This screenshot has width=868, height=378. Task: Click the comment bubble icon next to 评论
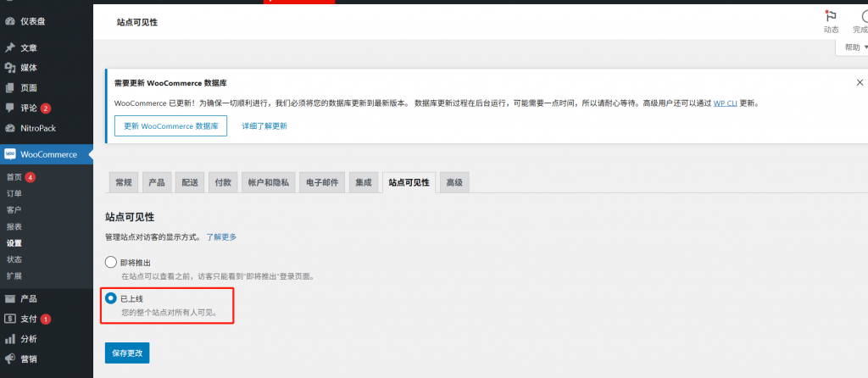point(9,108)
